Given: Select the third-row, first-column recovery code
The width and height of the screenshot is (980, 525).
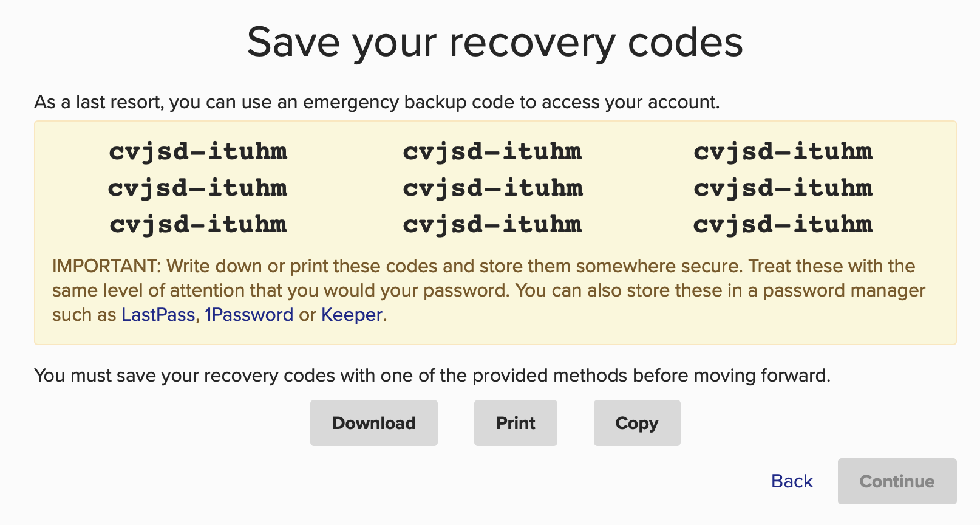Looking at the screenshot, I should tap(198, 224).
